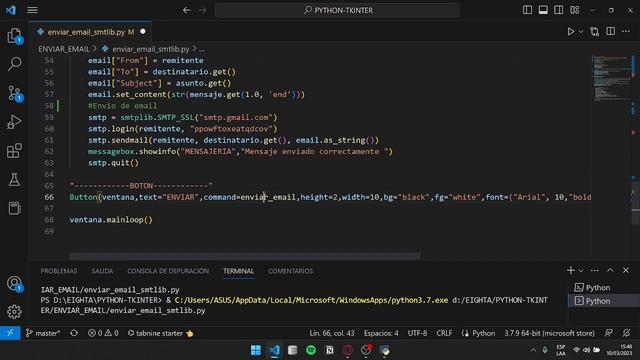Expand the ENVIAR_EMAIL breadcrumb
640x360 pixels.
coord(64,49)
